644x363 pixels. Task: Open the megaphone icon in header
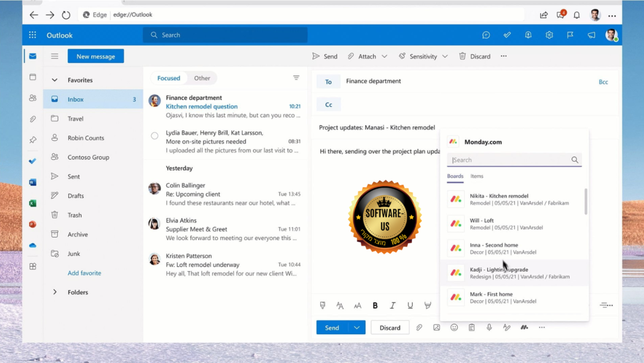[x=591, y=35]
